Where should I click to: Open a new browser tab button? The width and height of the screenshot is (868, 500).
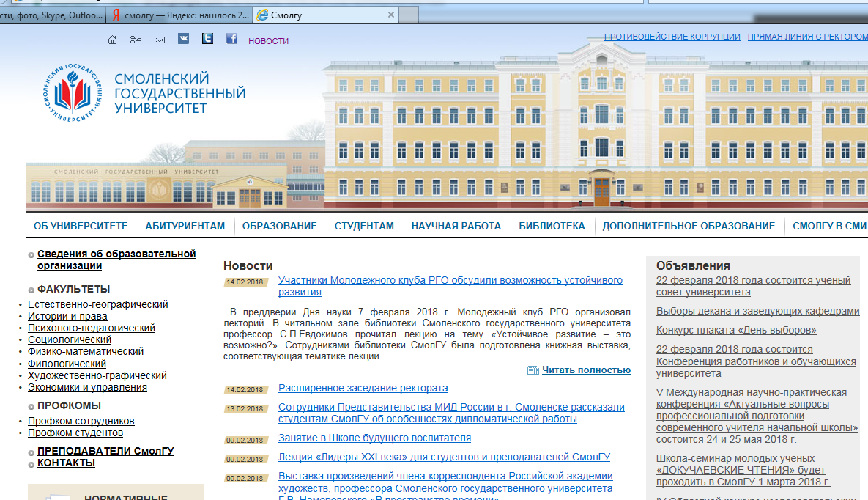(x=409, y=15)
